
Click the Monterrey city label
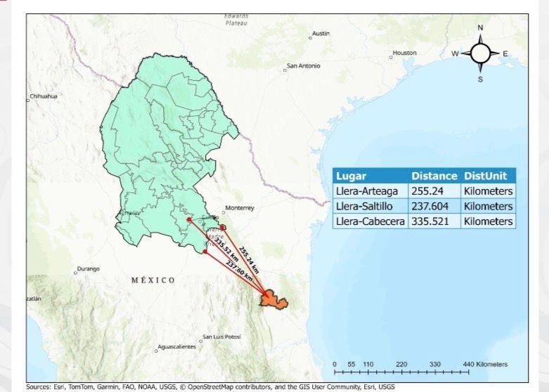click(240, 209)
